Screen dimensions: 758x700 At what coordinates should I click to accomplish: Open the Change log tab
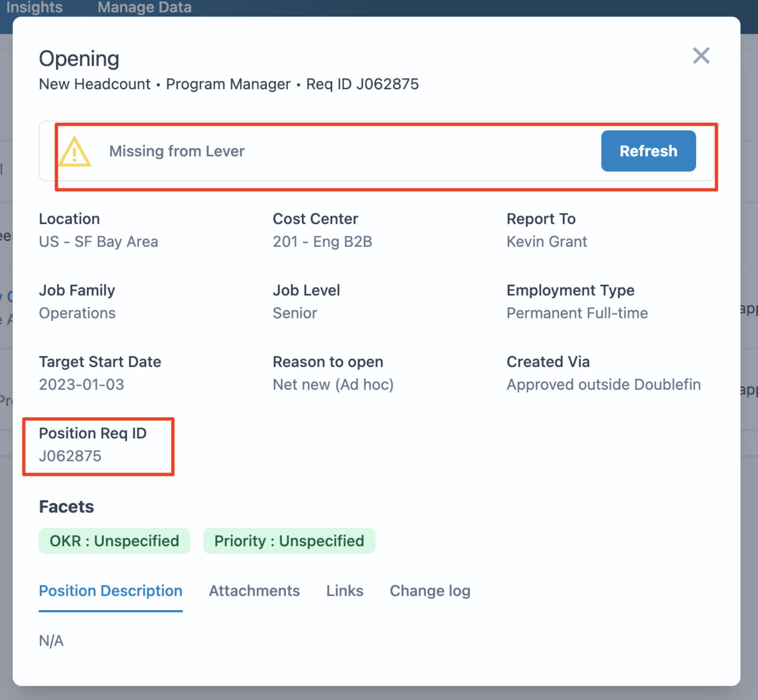point(430,591)
